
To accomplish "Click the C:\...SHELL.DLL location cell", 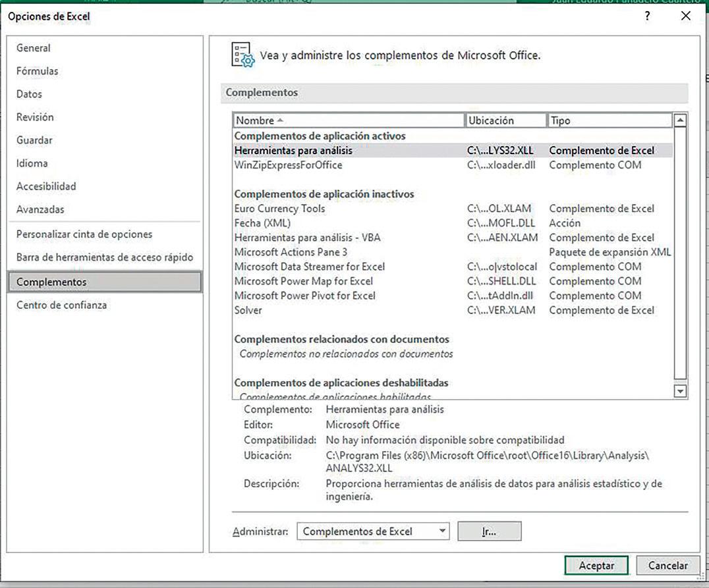I will pyautogui.click(x=501, y=281).
